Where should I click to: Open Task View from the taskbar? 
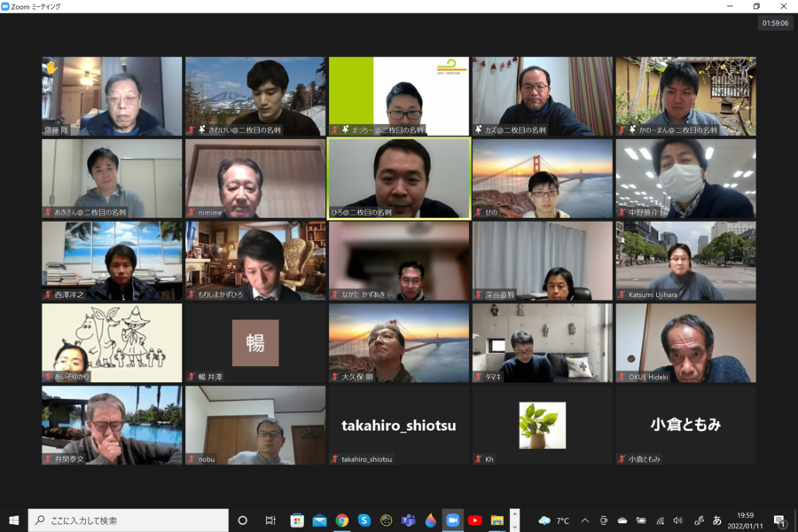click(x=270, y=520)
